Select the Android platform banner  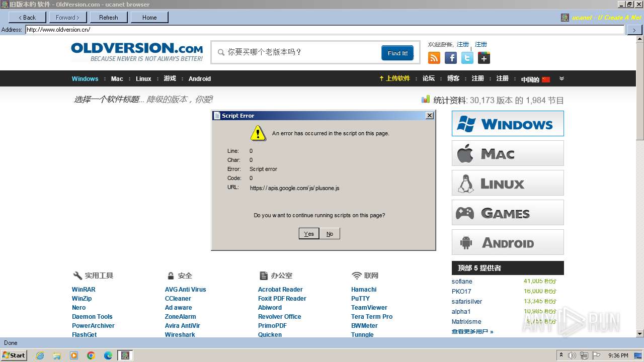click(x=508, y=242)
